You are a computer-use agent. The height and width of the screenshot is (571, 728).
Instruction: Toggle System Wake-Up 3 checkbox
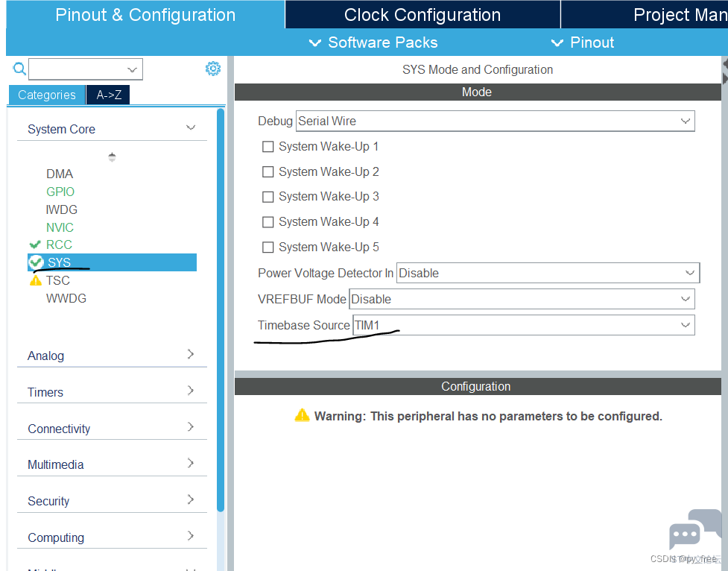[x=268, y=197]
